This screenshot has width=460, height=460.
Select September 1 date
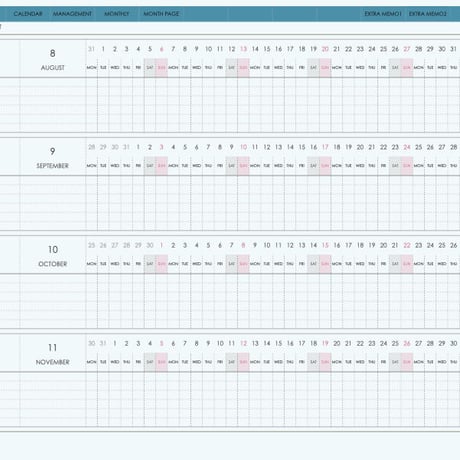(138, 147)
